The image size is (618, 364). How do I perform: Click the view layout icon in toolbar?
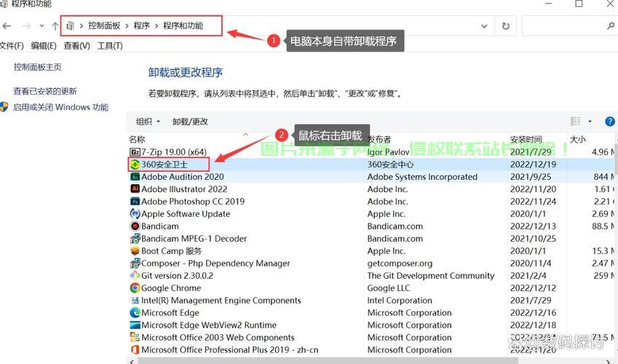(x=576, y=121)
